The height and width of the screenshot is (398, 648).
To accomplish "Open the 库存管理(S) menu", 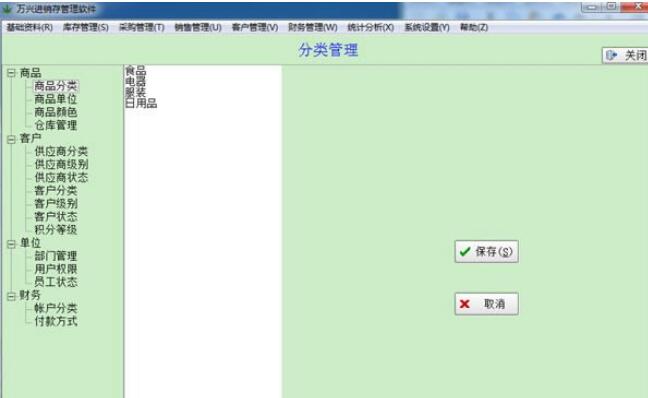I will pyautogui.click(x=86, y=27).
